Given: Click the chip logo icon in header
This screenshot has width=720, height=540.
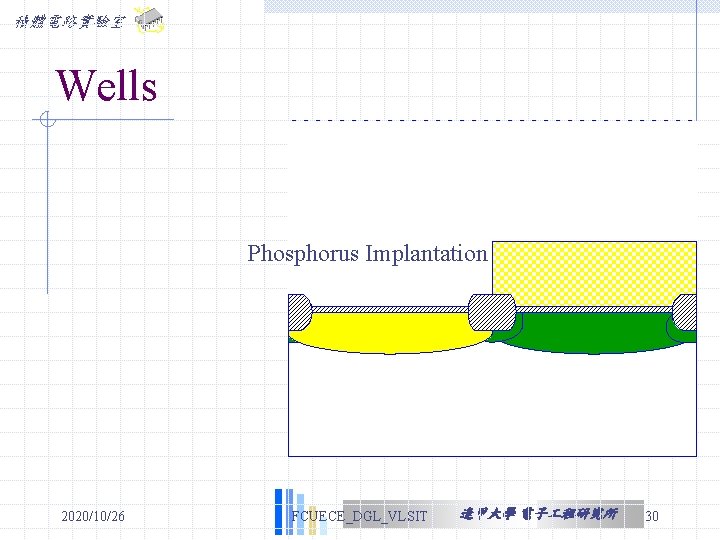Looking at the screenshot, I should pos(149,20).
